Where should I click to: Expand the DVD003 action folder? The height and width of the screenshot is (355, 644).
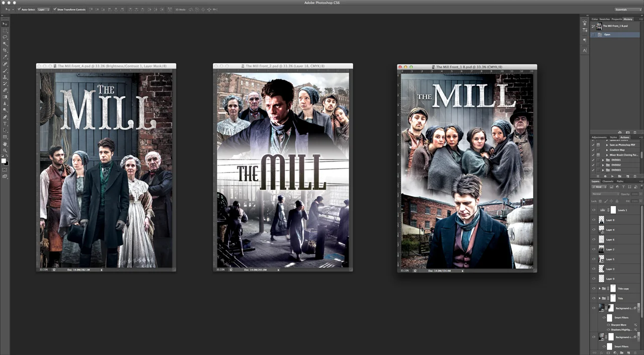603,170
